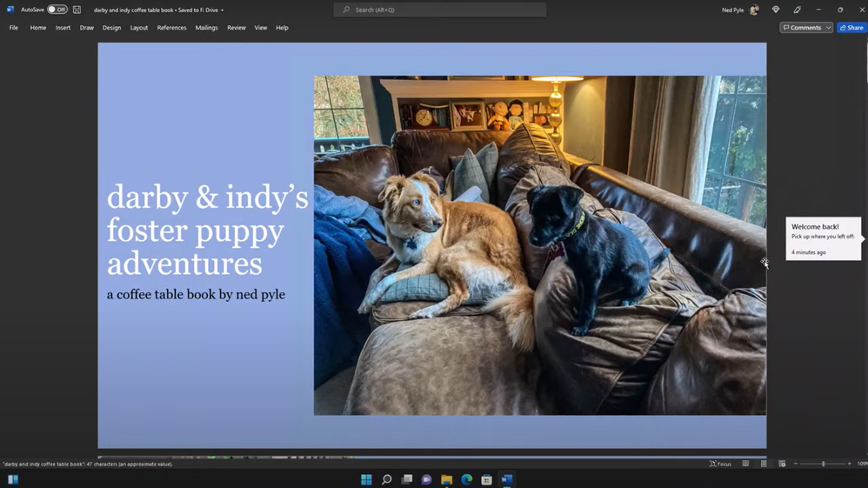Click the blue Share button
Viewport: 868px width, 488px height.
(851, 28)
